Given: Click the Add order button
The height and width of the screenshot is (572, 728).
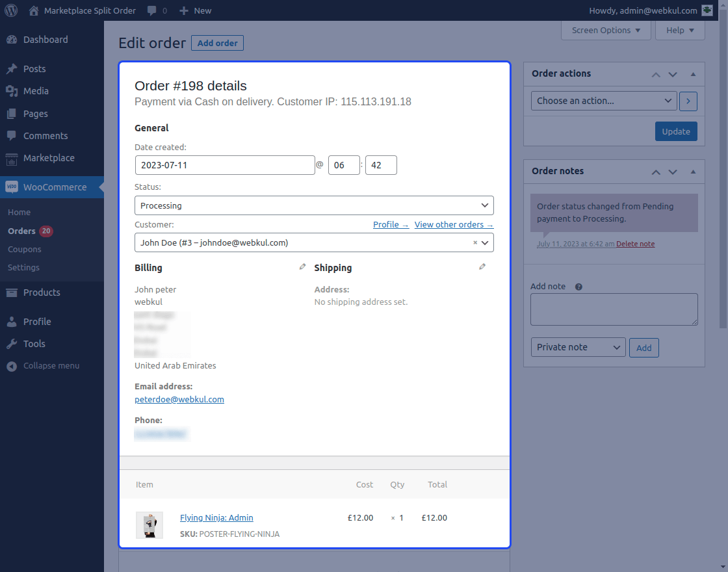Looking at the screenshot, I should [x=217, y=43].
